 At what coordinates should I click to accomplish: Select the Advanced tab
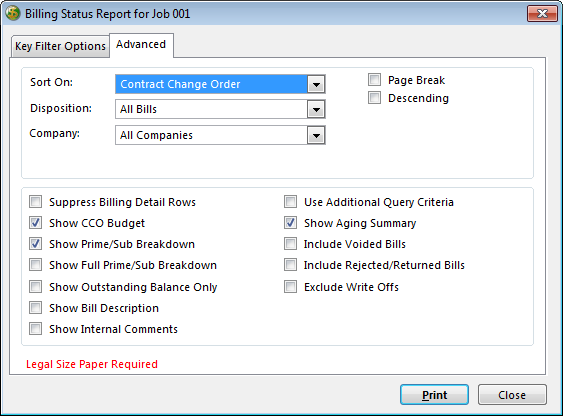[x=141, y=45]
